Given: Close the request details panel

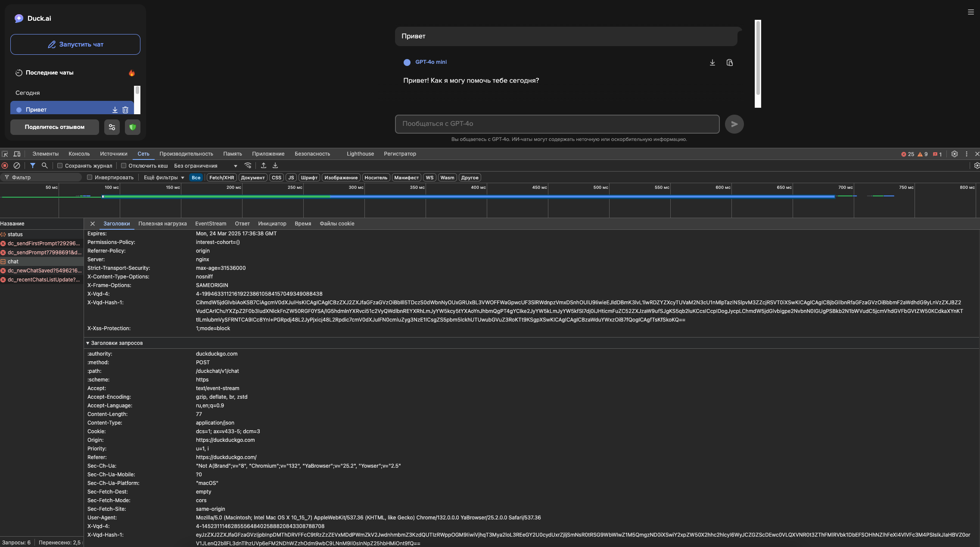Looking at the screenshot, I should [x=93, y=224].
